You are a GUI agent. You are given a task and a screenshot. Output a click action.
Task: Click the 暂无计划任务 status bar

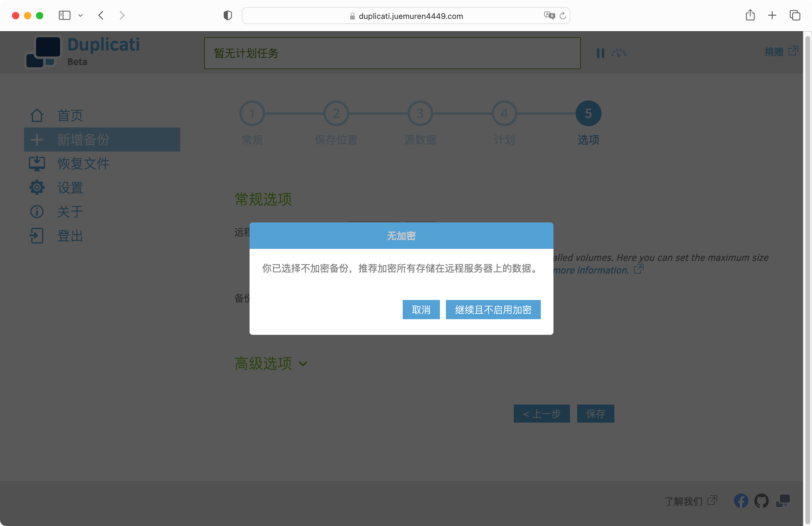click(x=392, y=53)
